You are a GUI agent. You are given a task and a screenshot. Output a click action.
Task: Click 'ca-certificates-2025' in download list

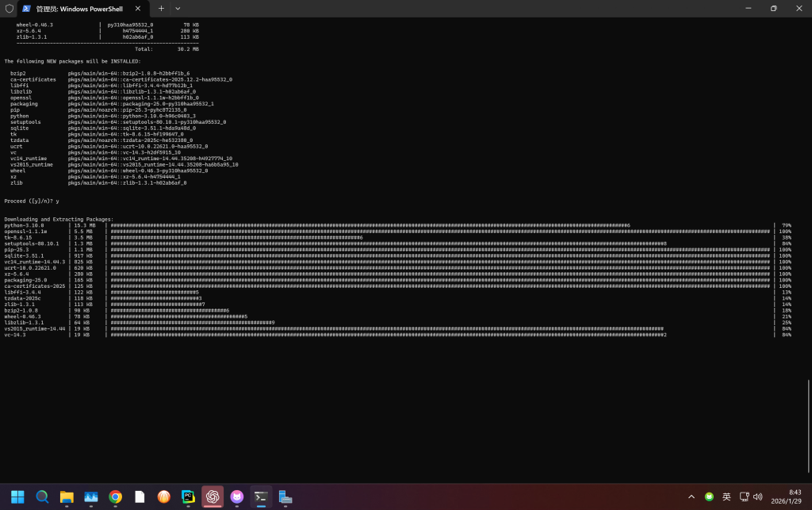(x=35, y=286)
